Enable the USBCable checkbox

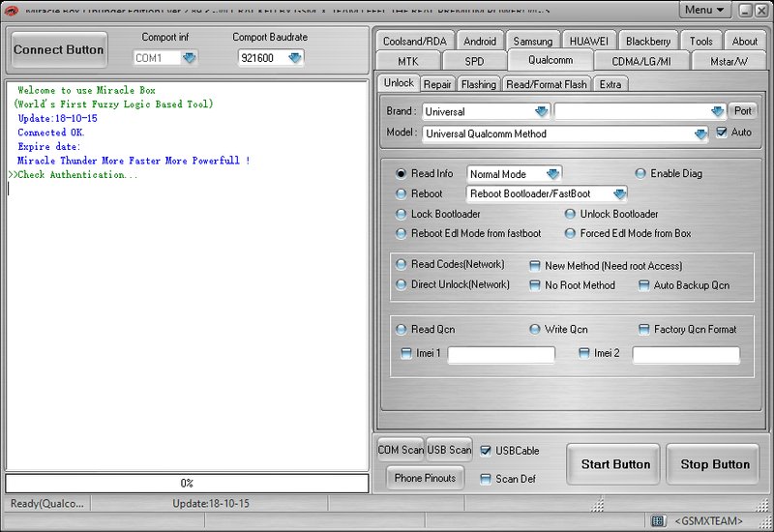pyautogui.click(x=487, y=451)
